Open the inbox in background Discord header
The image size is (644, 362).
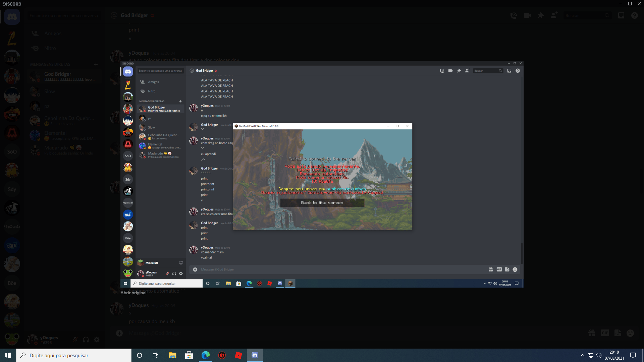[x=621, y=15]
